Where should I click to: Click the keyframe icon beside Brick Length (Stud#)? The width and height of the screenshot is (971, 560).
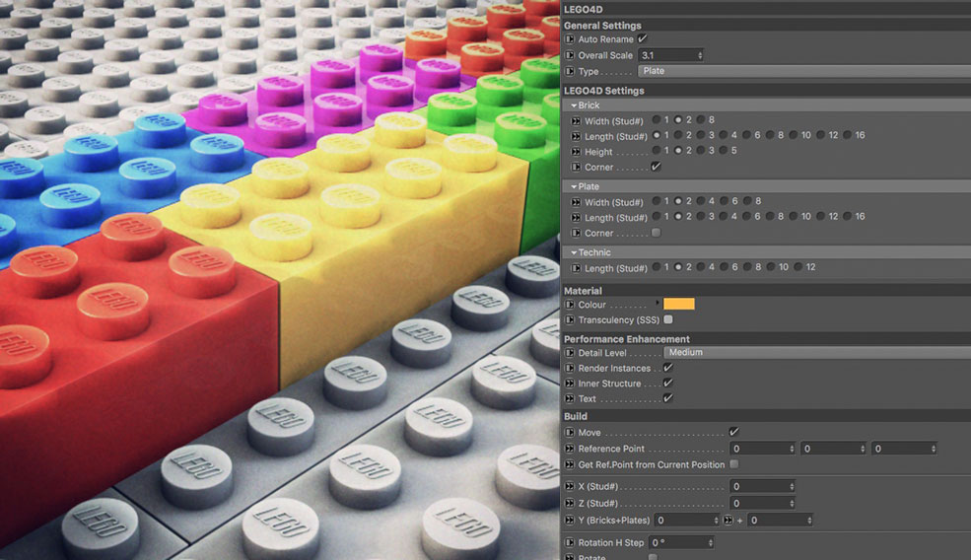[x=576, y=136]
